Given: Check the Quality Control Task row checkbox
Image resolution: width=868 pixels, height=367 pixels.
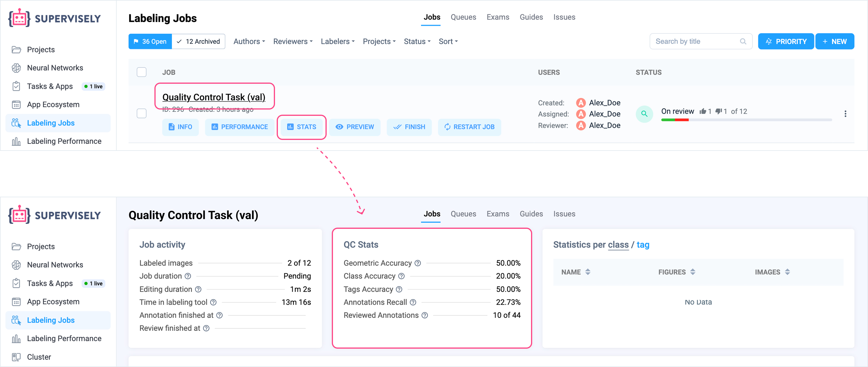Looking at the screenshot, I should [x=142, y=114].
